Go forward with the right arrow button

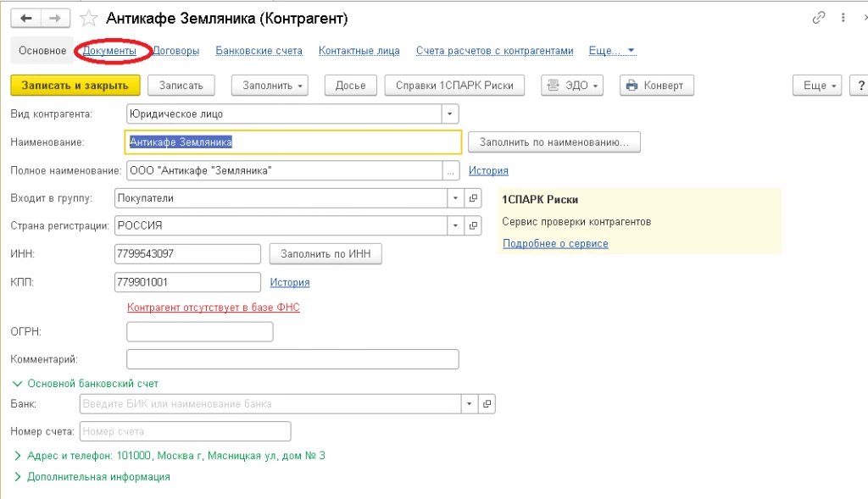pyautogui.click(x=55, y=19)
